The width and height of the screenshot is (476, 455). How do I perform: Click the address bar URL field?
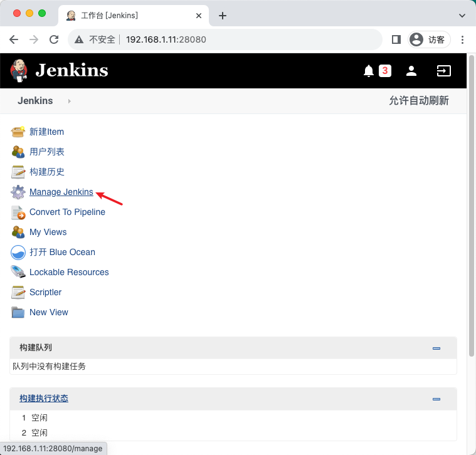click(225, 39)
